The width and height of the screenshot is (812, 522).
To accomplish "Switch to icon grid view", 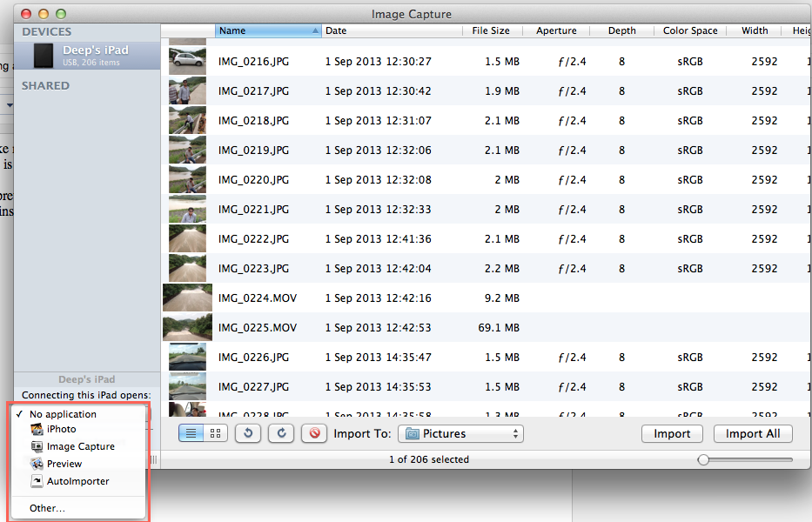I will coord(216,433).
